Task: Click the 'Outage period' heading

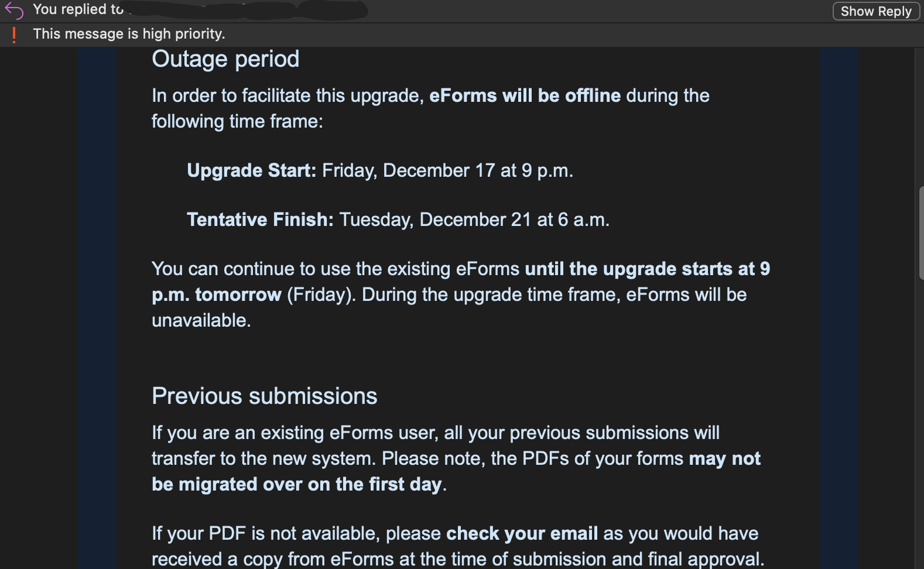Action: point(225,59)
